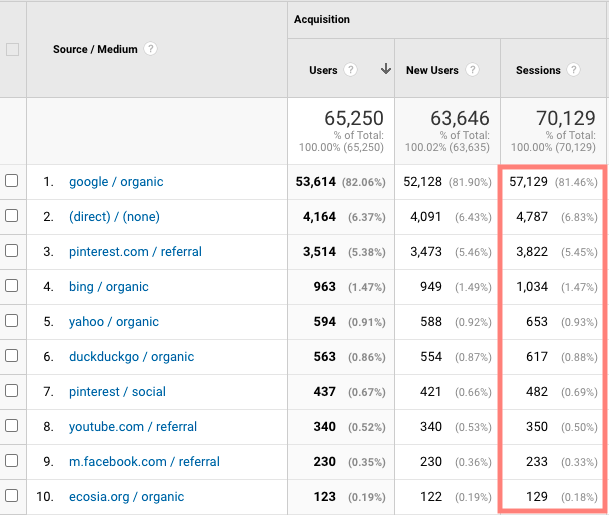
Task: Check the ecosia.org / organic row checkbox
Action: click(x=12, y=496)
